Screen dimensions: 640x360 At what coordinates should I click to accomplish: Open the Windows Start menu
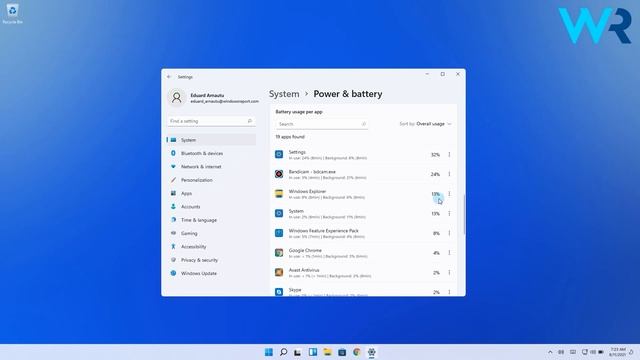[x=269, y=352]
